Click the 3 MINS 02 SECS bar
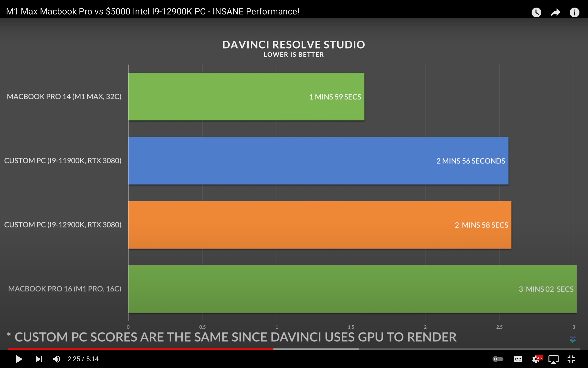 [x=352, y=289]
